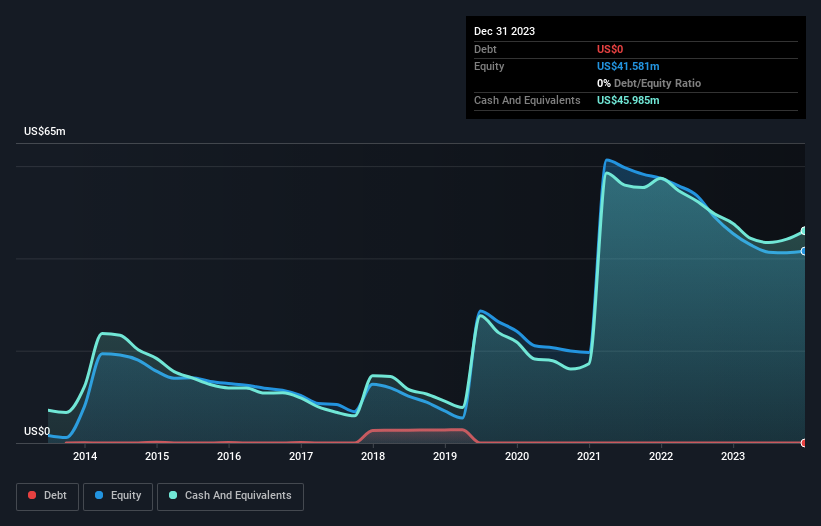Click the 2016 x-axis label
Screen dimensions: 821x526
tap(229, 456)
